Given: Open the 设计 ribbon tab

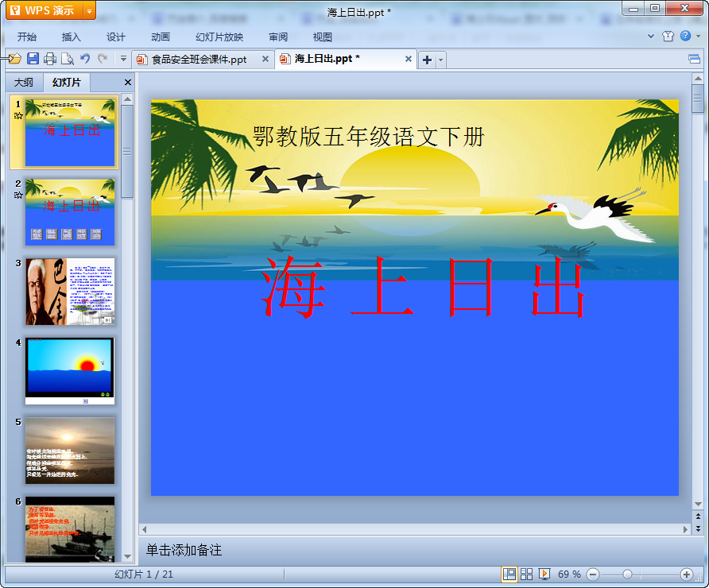Looking at the screenshot, I should point(116,37).
